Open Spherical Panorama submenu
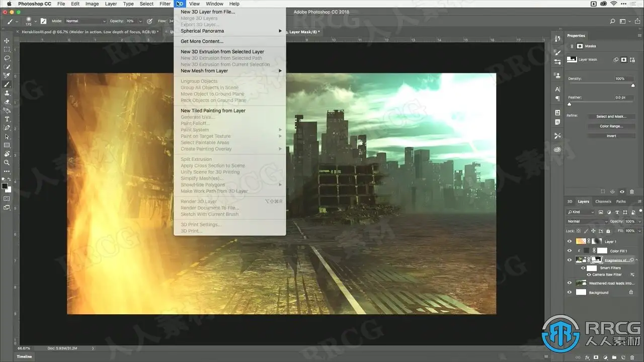The width and height of the screenshot is (644, 362). 230,31
